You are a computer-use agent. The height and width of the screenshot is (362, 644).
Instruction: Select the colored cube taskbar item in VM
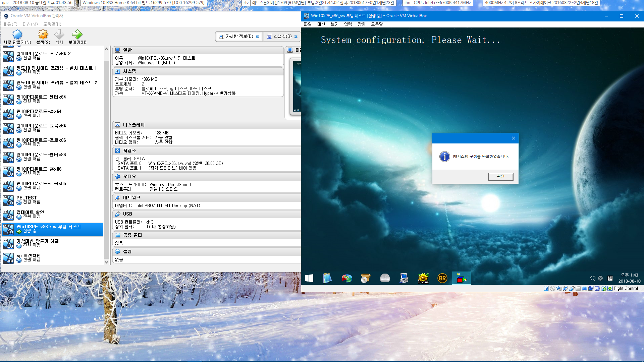(462, 278)
